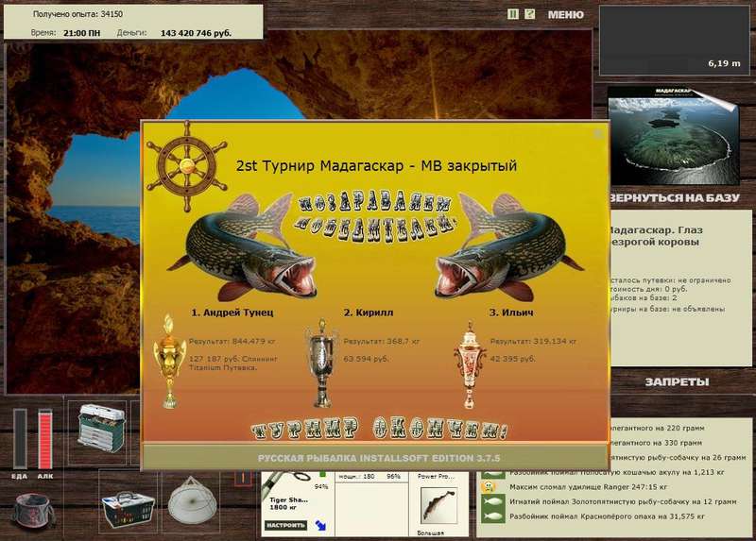Click the gold first-place trophy
The height and width of the screenshot is (541, 756).
coord(169,362)
